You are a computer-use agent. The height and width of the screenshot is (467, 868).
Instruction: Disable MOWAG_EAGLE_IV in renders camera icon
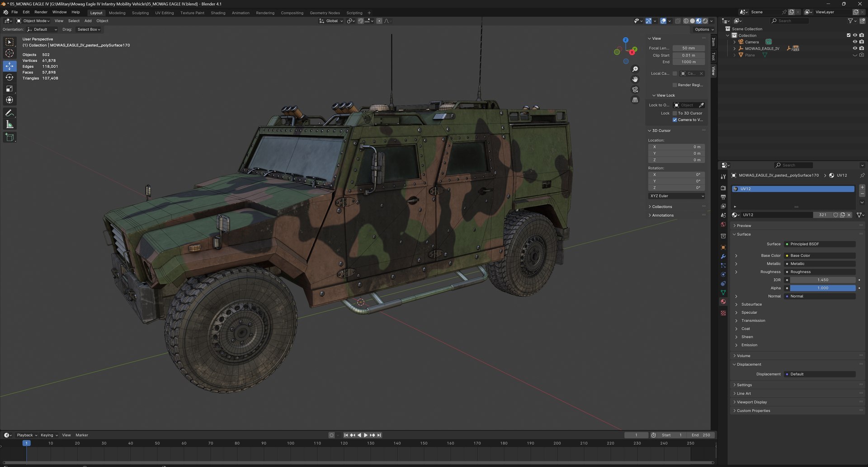(x=862, y=48)
